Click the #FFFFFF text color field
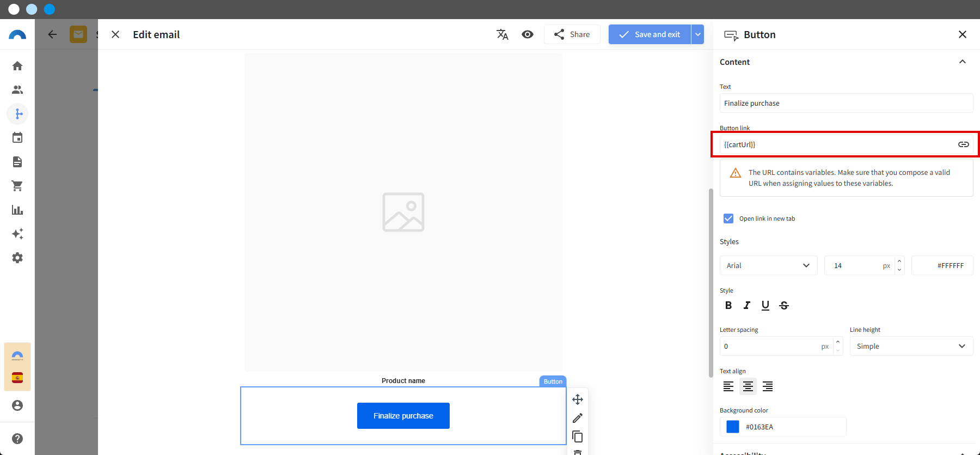 [x=942, y=265]
